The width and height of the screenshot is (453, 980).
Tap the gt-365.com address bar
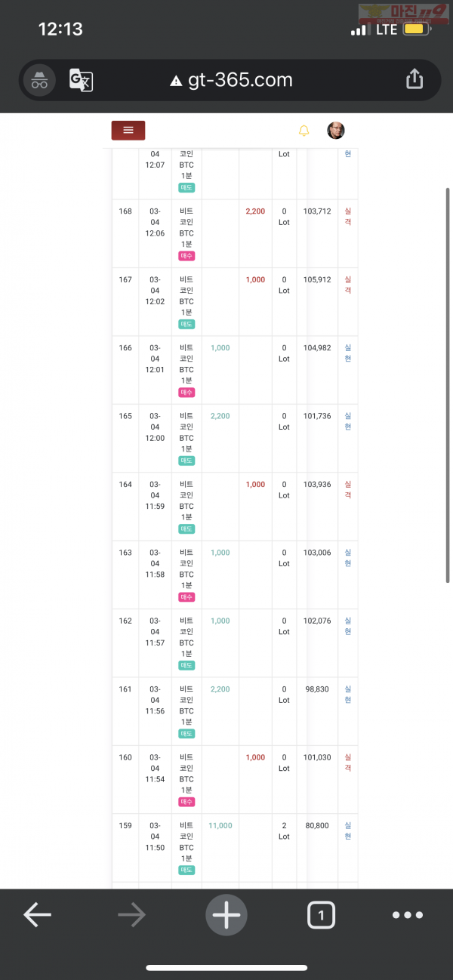[x=230, y=79]
